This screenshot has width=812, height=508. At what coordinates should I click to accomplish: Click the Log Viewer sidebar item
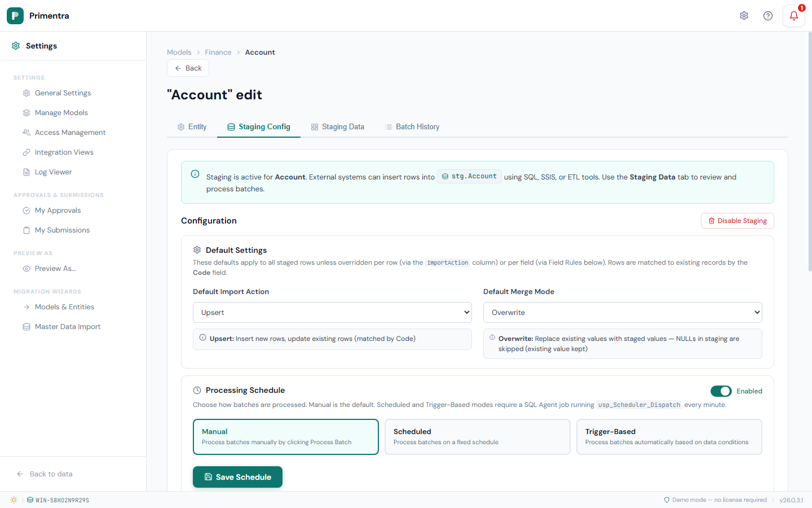(53, 172)
